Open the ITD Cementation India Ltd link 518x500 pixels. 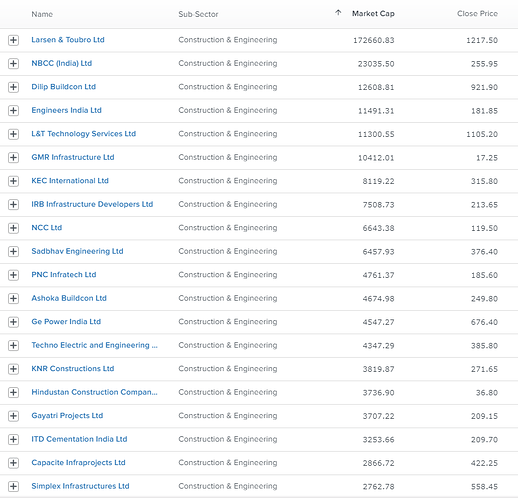click(x=79, y=439)
